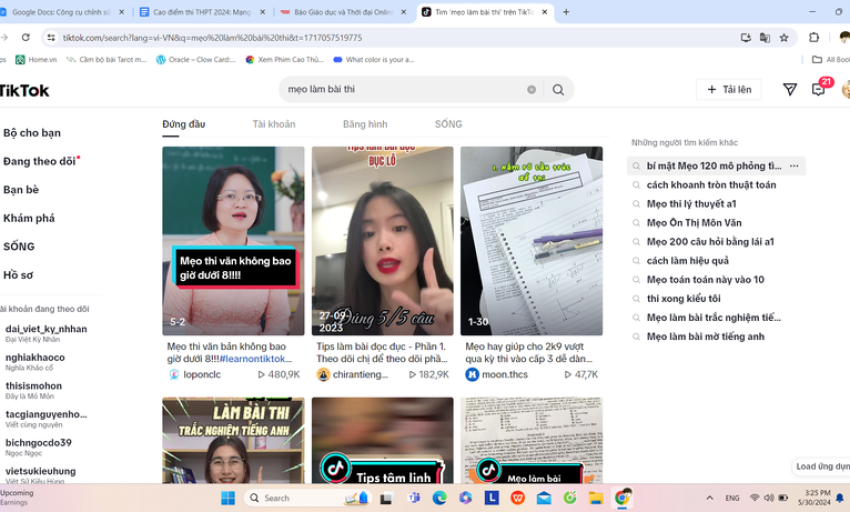The image size is (850, 512).
Task: Open the TikTok messages paper-plane icon
Action: click(790, 89)
